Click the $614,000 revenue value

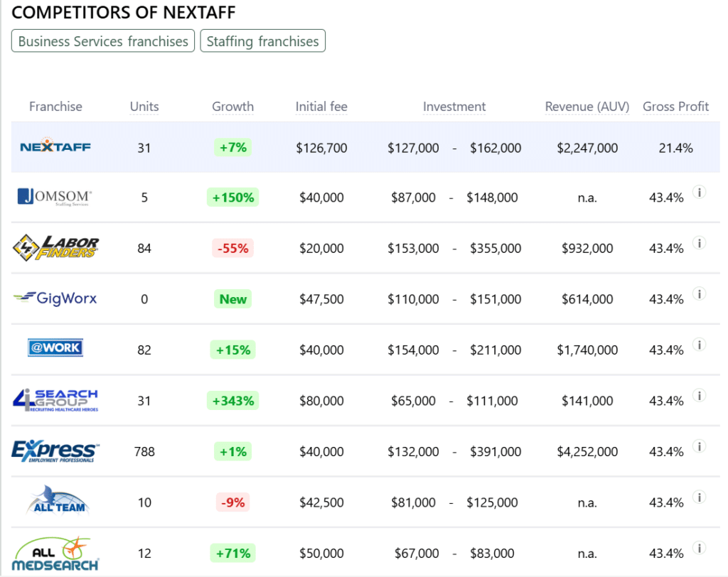click(x=587, y=299)
